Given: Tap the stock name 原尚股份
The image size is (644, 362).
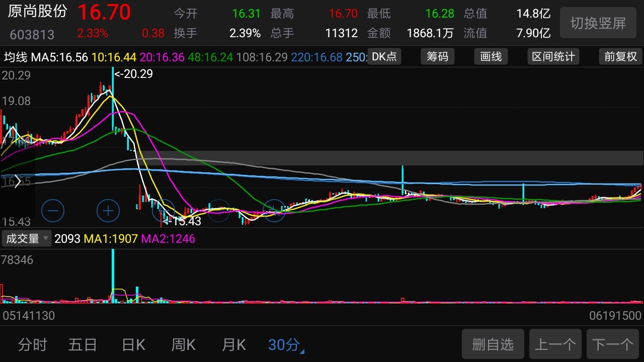Looking at the screenshot, I should tap(38, 12).
